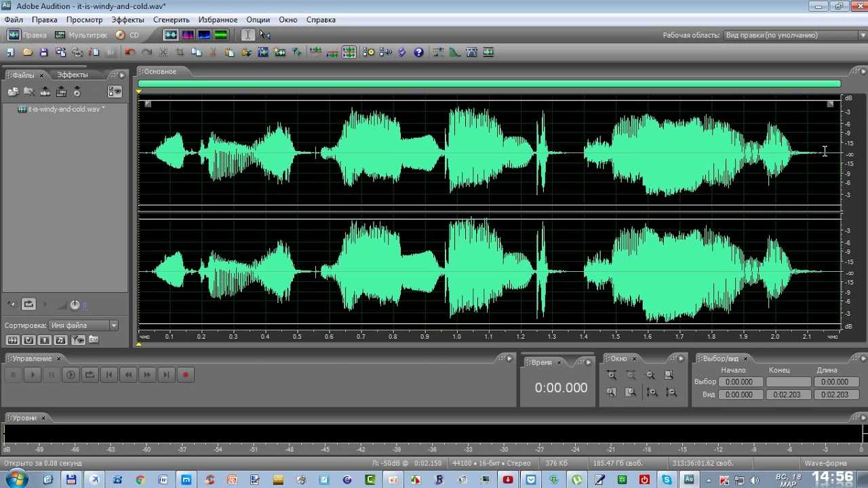The height and width of the screenshot is (488, 868).
Task: Open the Файл menu
Action: point(14,20)
